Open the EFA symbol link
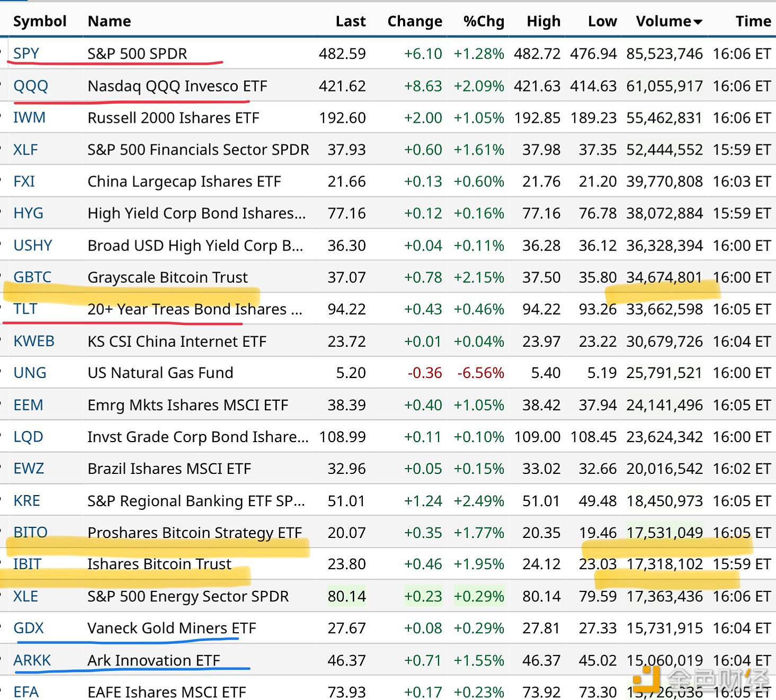Image resolution: width=776 pixels, height=700 pixels. pyautogui.click(x=26, y=692)
